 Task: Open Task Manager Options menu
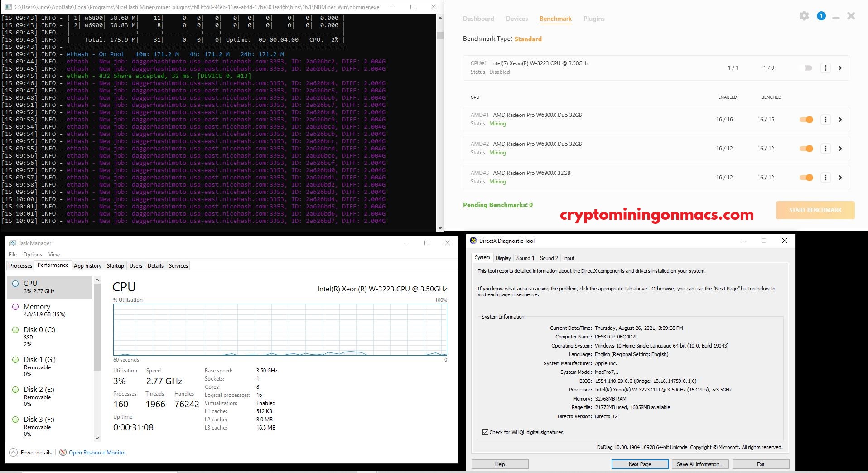(x=33, y=255)
